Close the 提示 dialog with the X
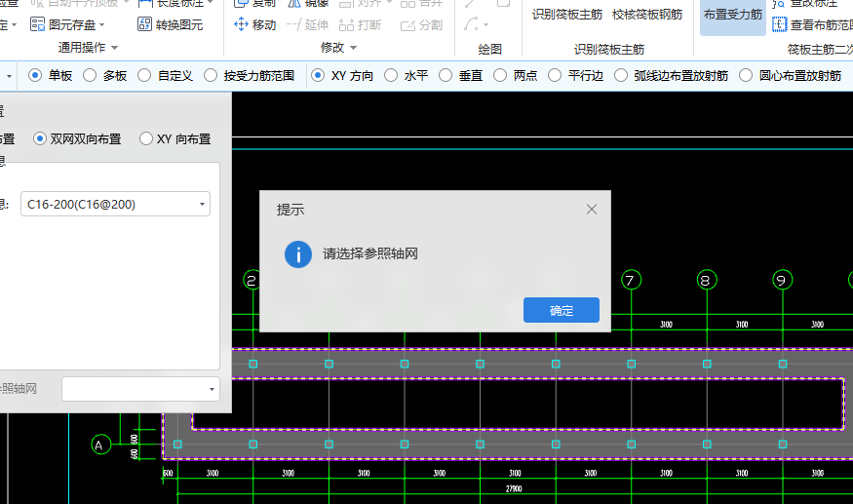Image resolution: width=853 pixels, height=504 pixels. (592, 210)
